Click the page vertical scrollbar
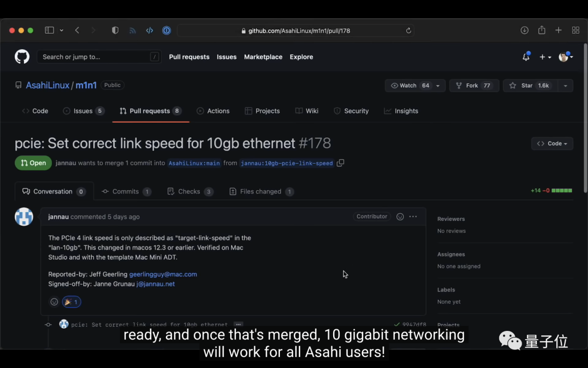Viewport: 588px width, 368px height. 585,118
